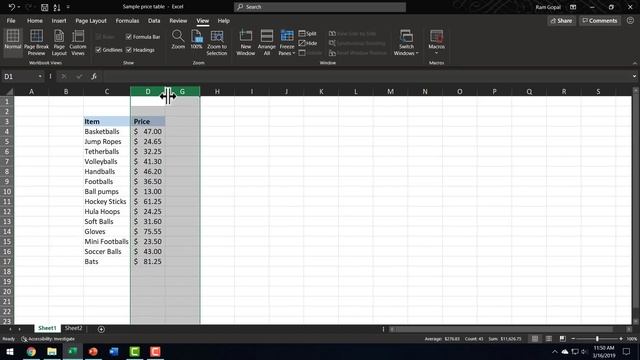Switch to the Formulas ribbon tab
The height and width of the screenshot is (360, 640).
point(127,21)
